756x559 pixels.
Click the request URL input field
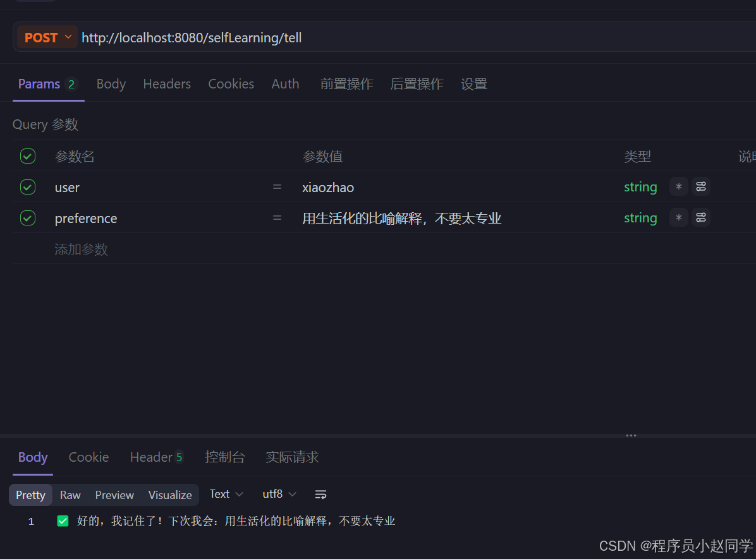253,37
